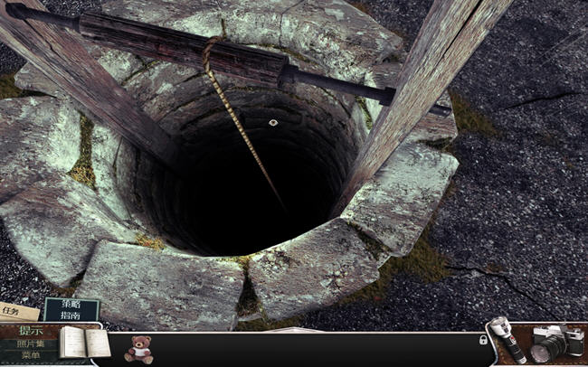The height and width of the screenshot is (367, 588).
Task: Open the 菜单 menu
Action: (x=30, y=355)
